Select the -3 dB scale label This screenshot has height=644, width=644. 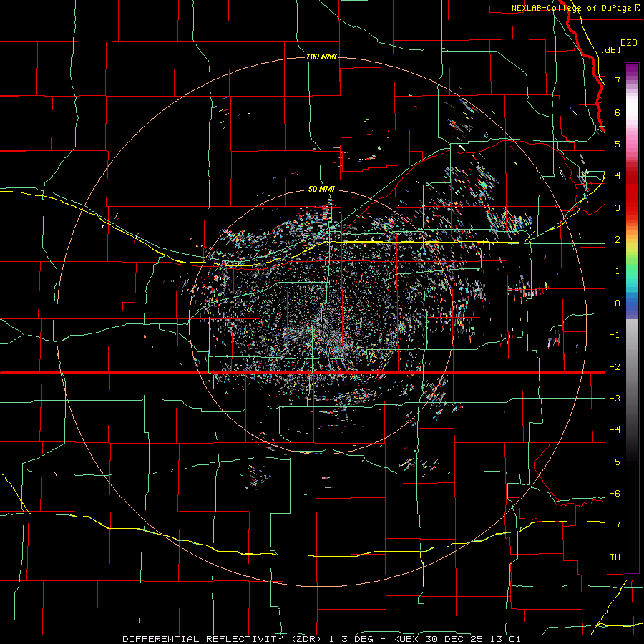point(615,399)
